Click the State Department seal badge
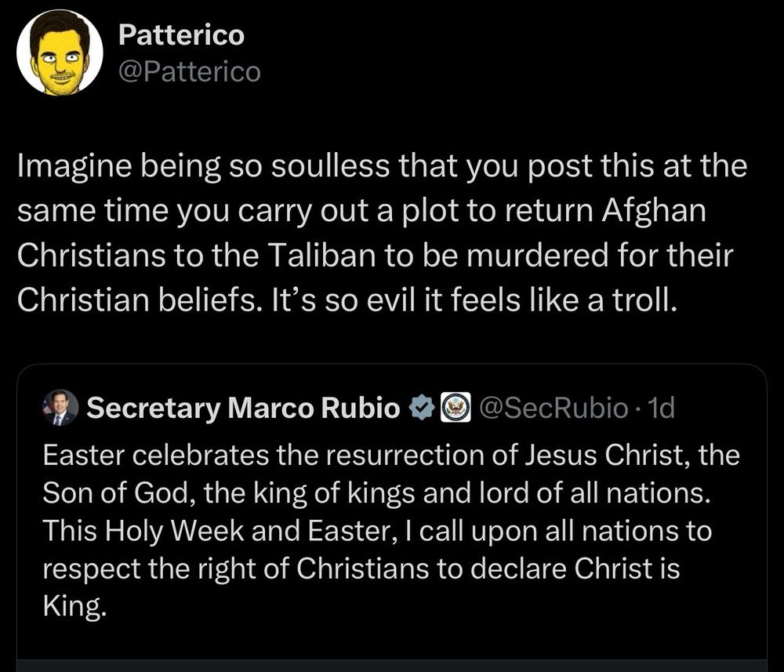The image size is (784, 672). tap(456, 408)
